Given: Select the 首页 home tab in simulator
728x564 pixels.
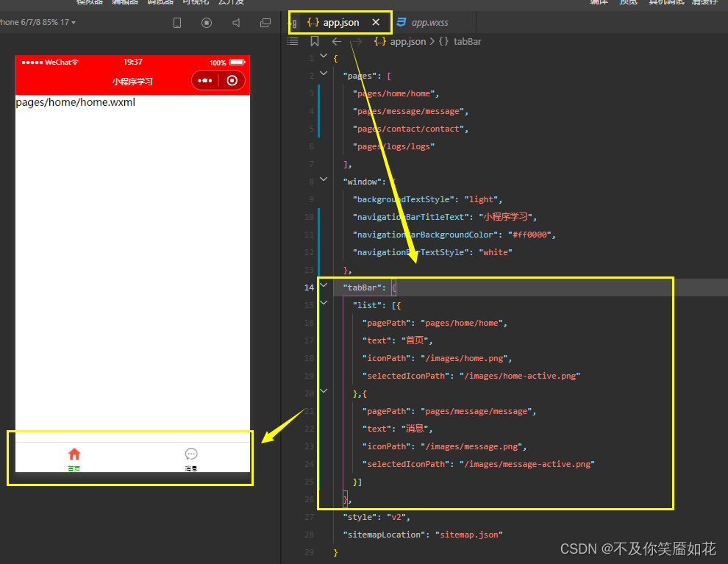Looking at the screenshot, I should 74,459.
